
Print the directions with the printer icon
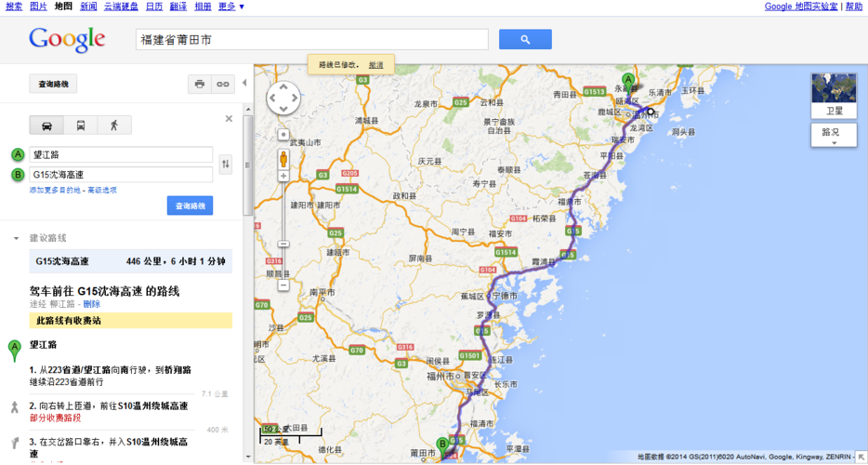[199, 85]
